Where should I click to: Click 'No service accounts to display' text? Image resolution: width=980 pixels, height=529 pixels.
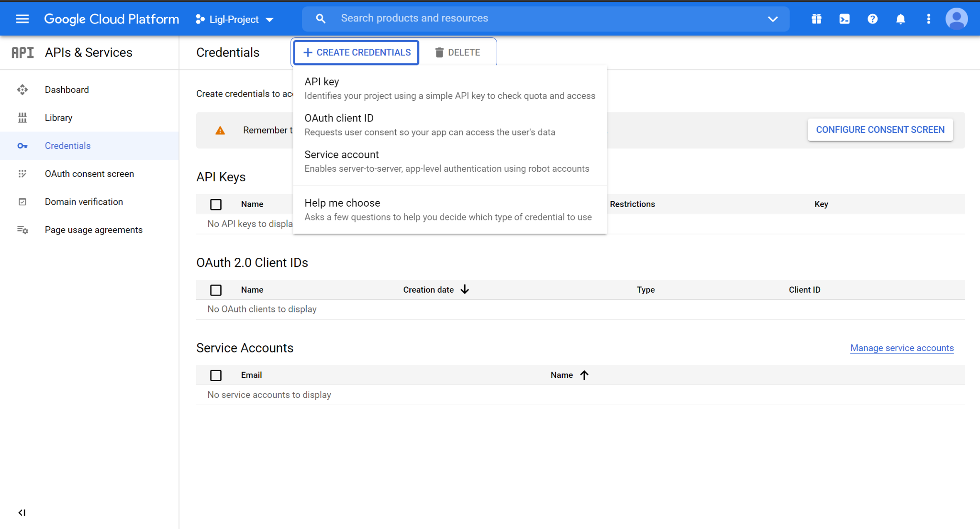click(269, 395)
